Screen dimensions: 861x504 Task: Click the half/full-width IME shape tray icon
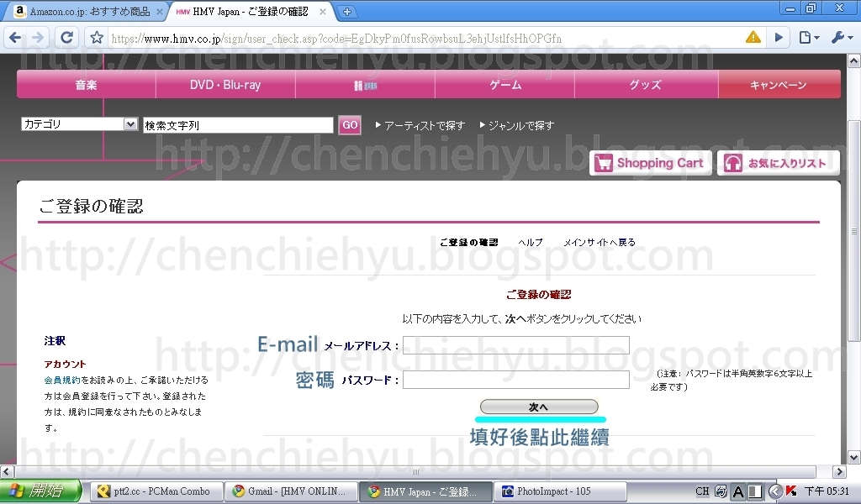coord(756,492)
